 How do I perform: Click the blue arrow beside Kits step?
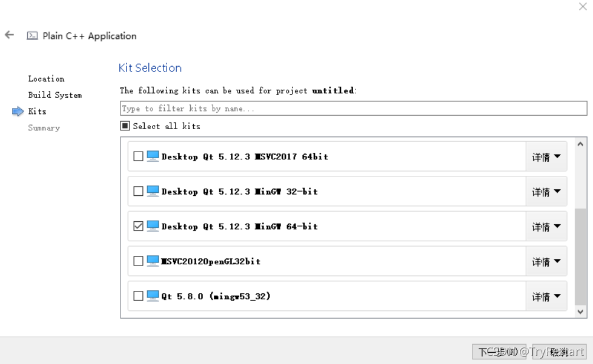[x=18, y=112]
